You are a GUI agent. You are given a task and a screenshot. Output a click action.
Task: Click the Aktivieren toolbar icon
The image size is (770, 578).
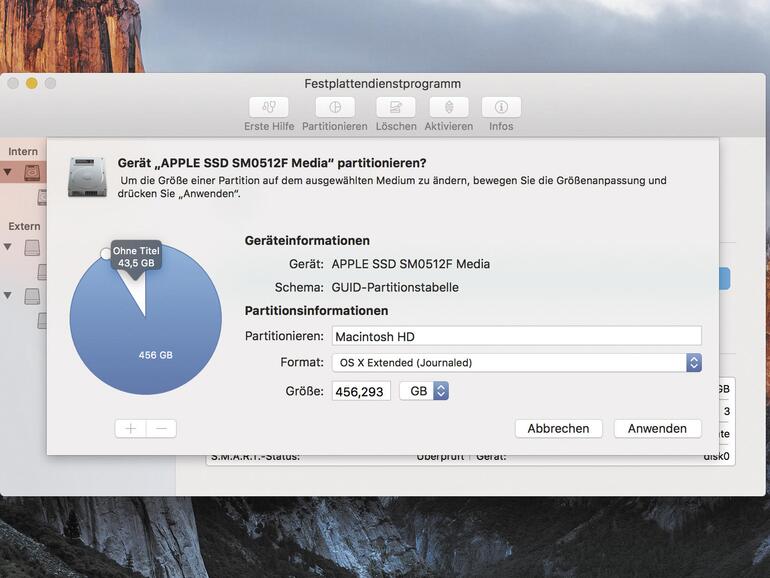tap(449, 107)
